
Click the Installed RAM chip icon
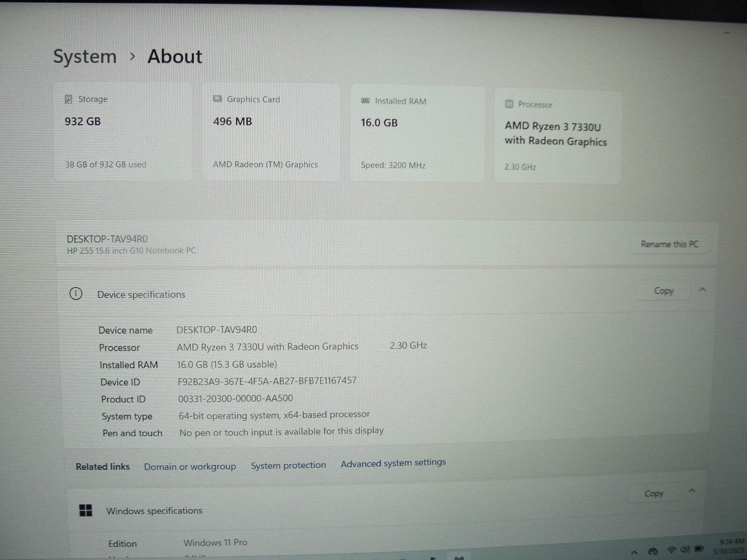tap(366, 101)
